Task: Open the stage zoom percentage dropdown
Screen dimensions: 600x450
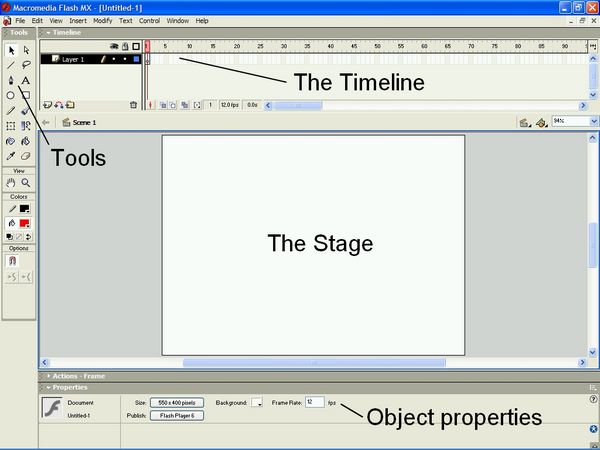Action: tap(593, 121)
